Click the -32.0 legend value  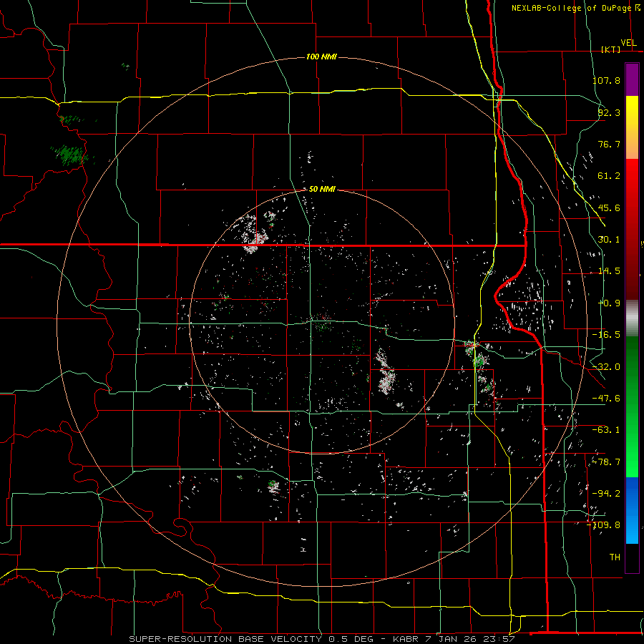tap(606, 367)
